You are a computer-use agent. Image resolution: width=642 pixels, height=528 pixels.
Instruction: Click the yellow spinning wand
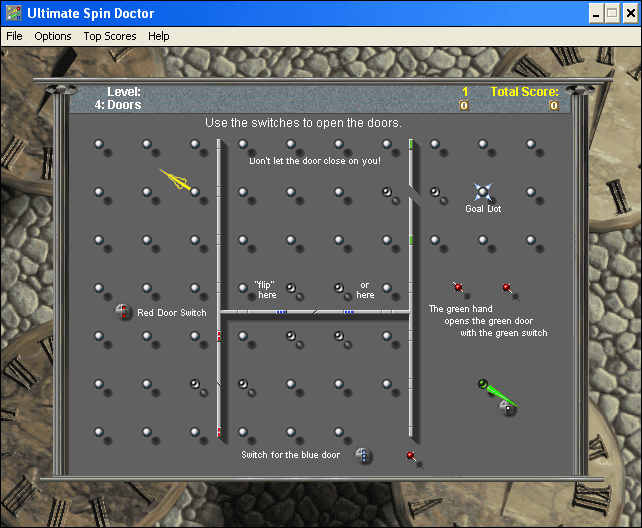176,180
